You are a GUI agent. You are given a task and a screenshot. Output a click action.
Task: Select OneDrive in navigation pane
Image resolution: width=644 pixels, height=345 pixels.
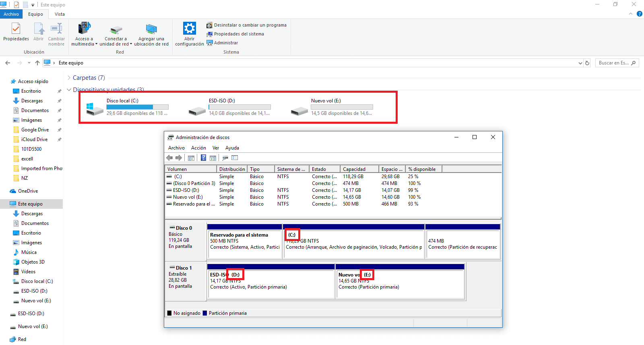[28, 191]
